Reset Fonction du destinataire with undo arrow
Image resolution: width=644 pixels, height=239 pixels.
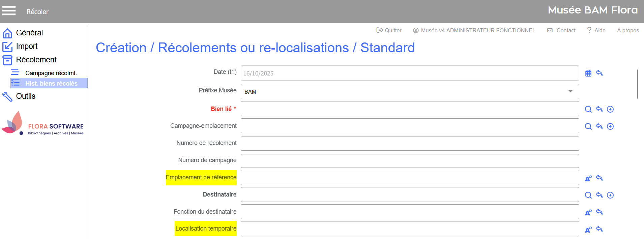[599, 212]
